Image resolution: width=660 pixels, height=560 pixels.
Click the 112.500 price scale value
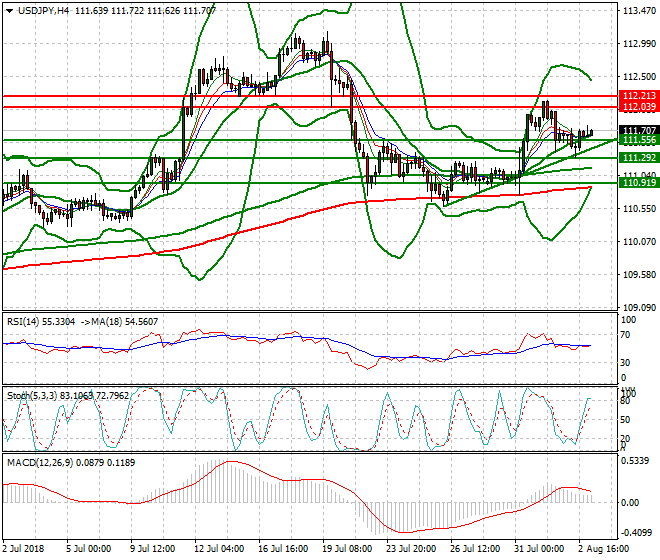(639, 77)
